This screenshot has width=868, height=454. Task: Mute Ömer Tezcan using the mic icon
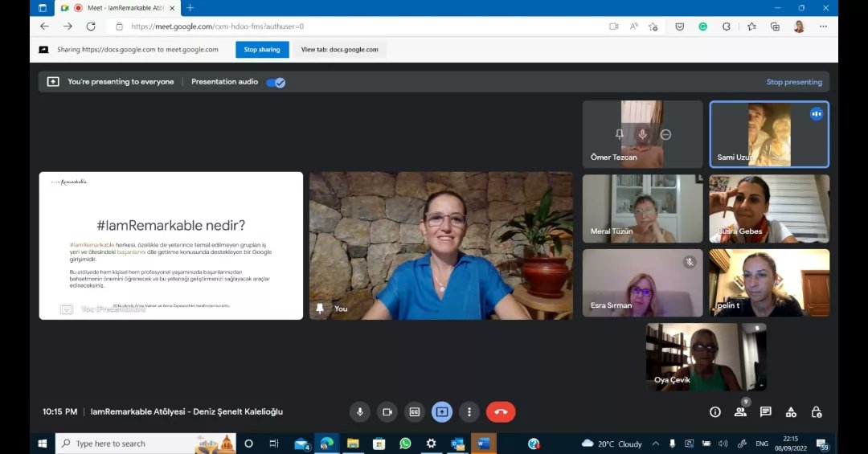643,134
